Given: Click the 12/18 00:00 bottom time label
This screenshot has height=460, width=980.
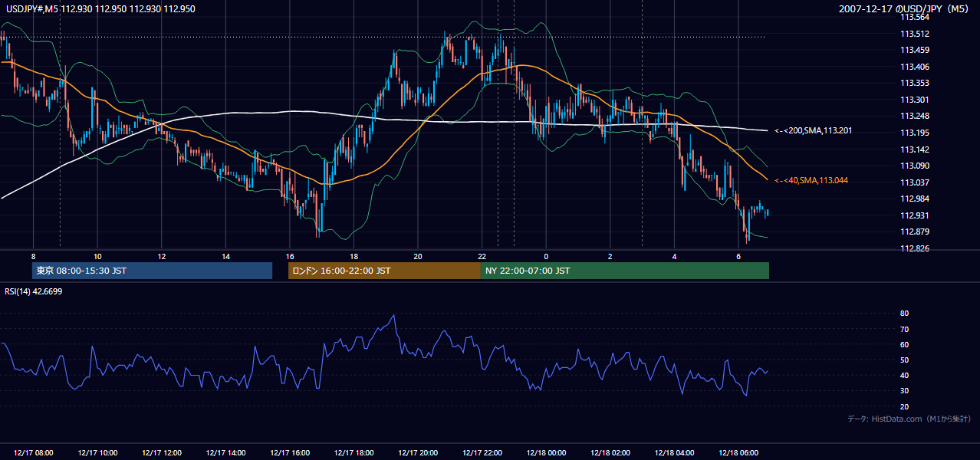Looking at the screenshot, I should 546,453.
